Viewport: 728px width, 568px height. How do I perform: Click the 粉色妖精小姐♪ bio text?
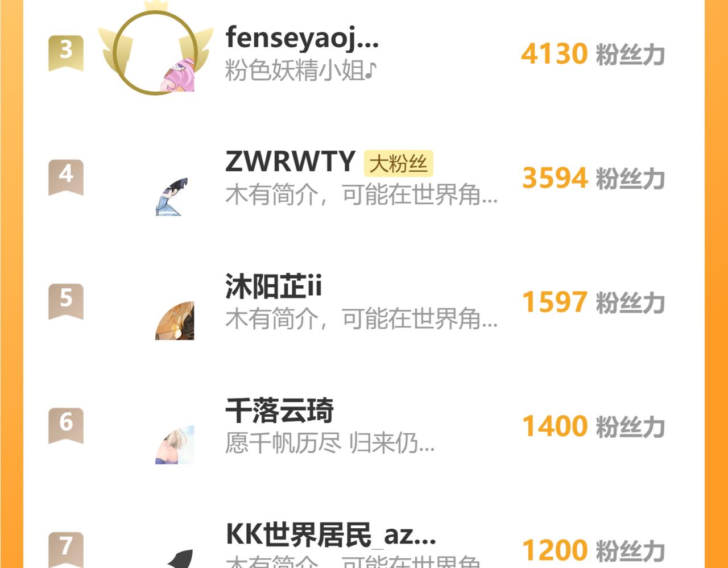[301, 71]
